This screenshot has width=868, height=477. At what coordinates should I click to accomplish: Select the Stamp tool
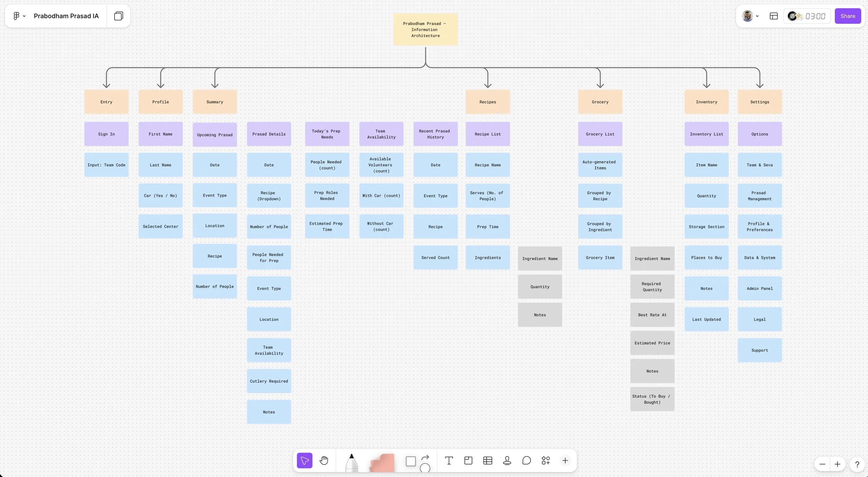pyautogui.click(x=508, y=460)
